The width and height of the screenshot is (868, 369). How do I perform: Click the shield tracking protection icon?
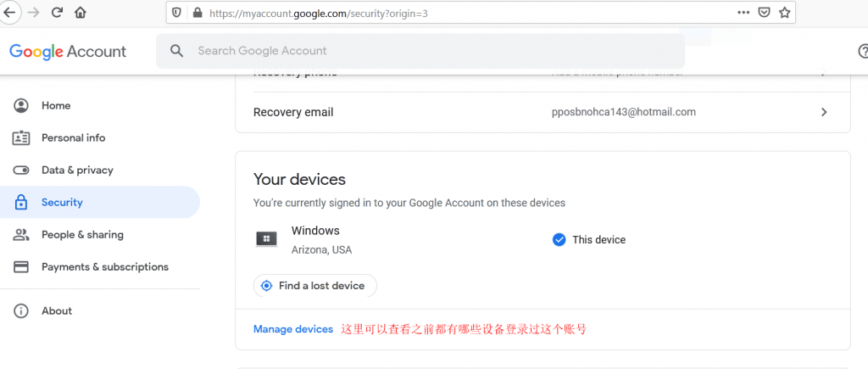pyautogui.click(x=176, y=13)
